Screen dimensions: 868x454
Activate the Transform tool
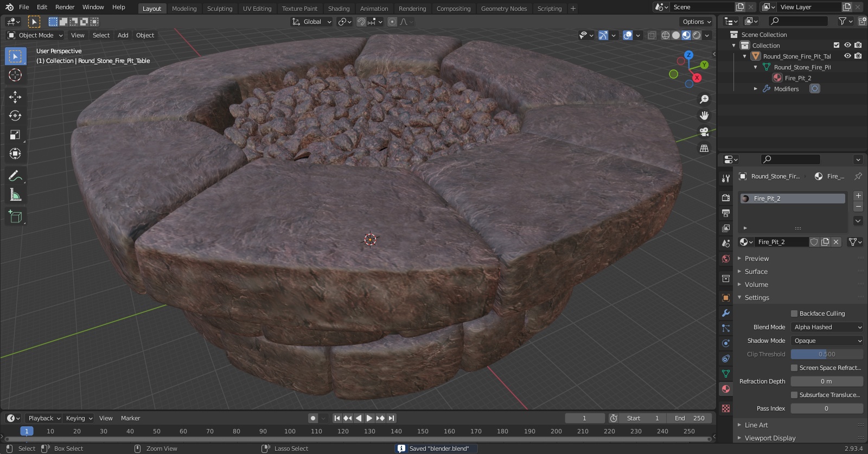tap(15, 154)
